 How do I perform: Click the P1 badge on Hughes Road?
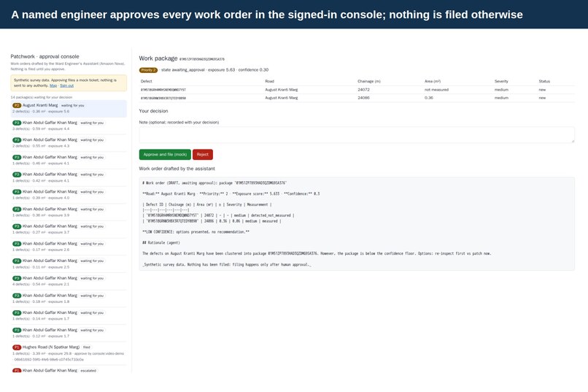tap(17, 347)
